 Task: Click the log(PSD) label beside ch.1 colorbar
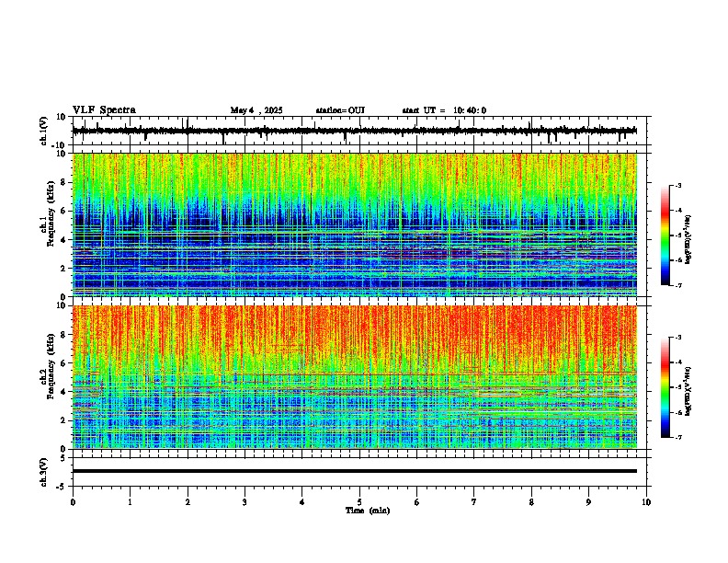pos(688,240)
